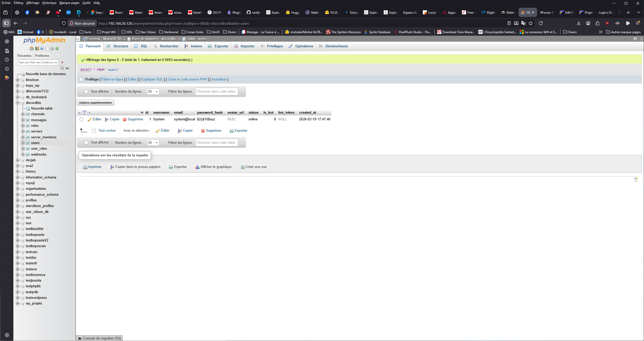Open upper Nombre de lignes dropdown

(x=153, y=92)
